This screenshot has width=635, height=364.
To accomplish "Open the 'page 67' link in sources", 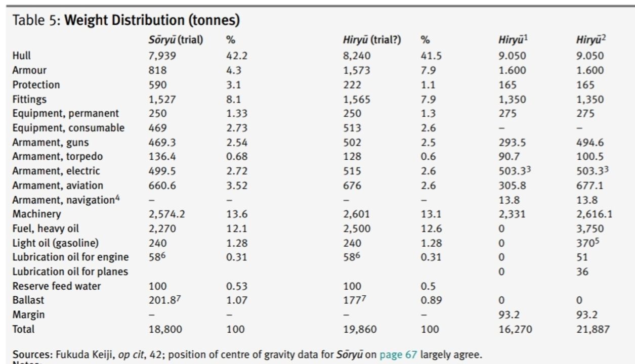I will [x=398, y=354].
